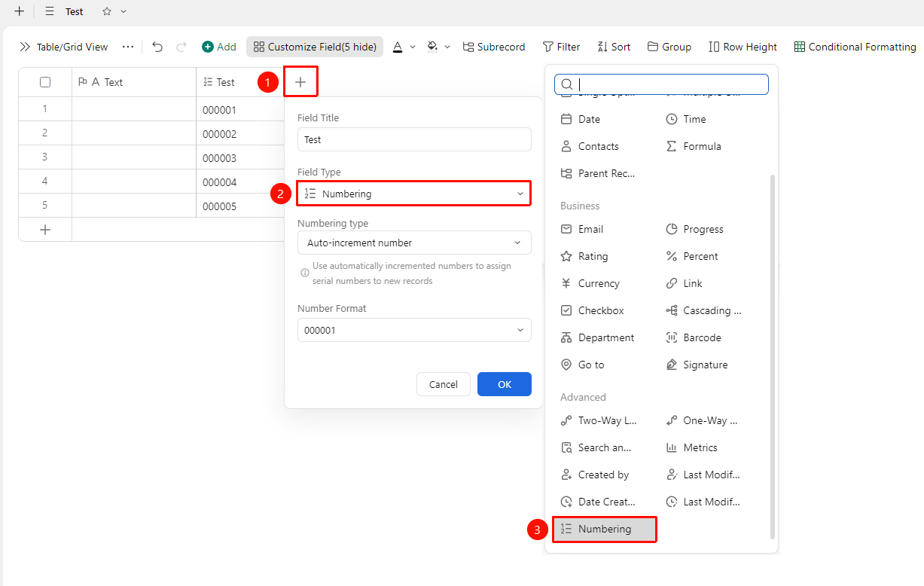Select the Formula field type
This screenshot has height=586, width=924.
tap(694, 146)
